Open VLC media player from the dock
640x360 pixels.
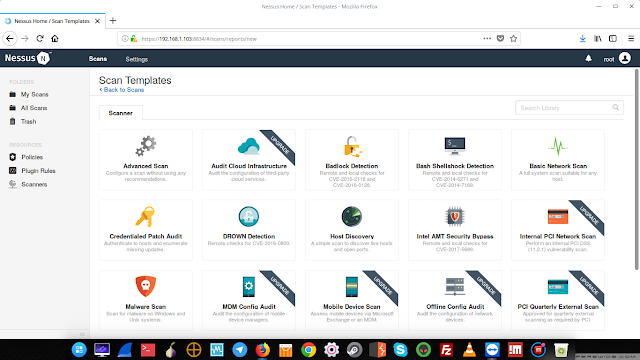tap(469, 350)
